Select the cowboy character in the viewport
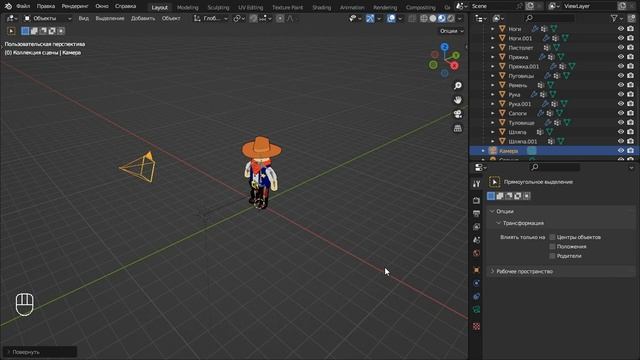The image size is (640, 360). 261,173
